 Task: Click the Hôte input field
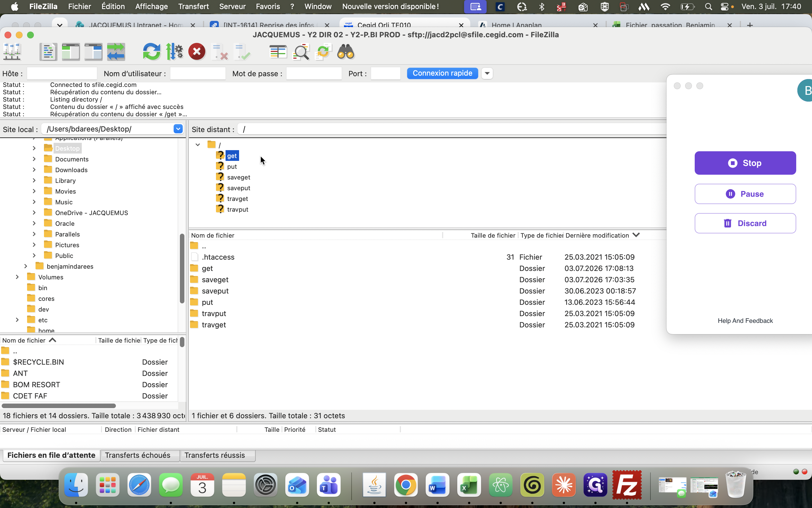click(x=62, y=73)
